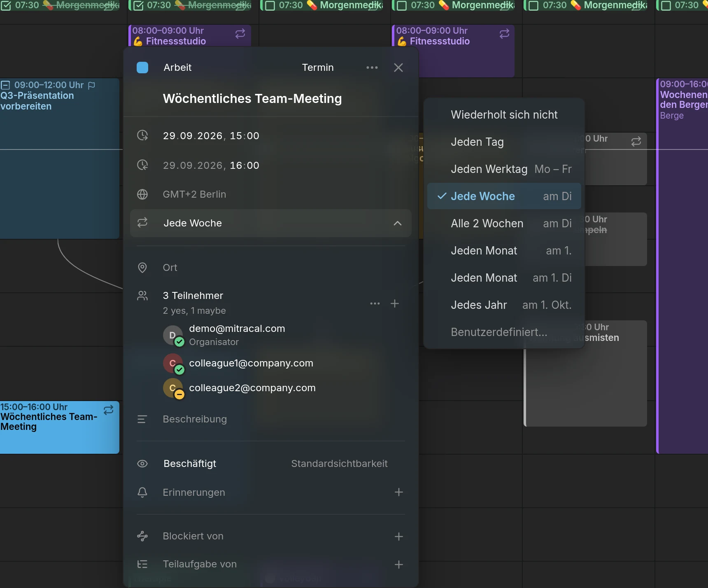Change the GMT+2 Berlin time zone

[194, 194]
